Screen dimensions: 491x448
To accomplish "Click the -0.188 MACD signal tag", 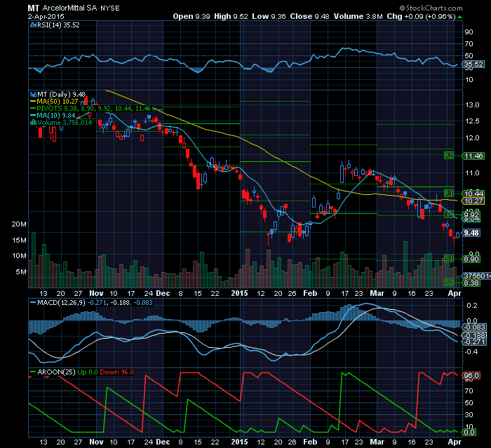I will point(475,335).
